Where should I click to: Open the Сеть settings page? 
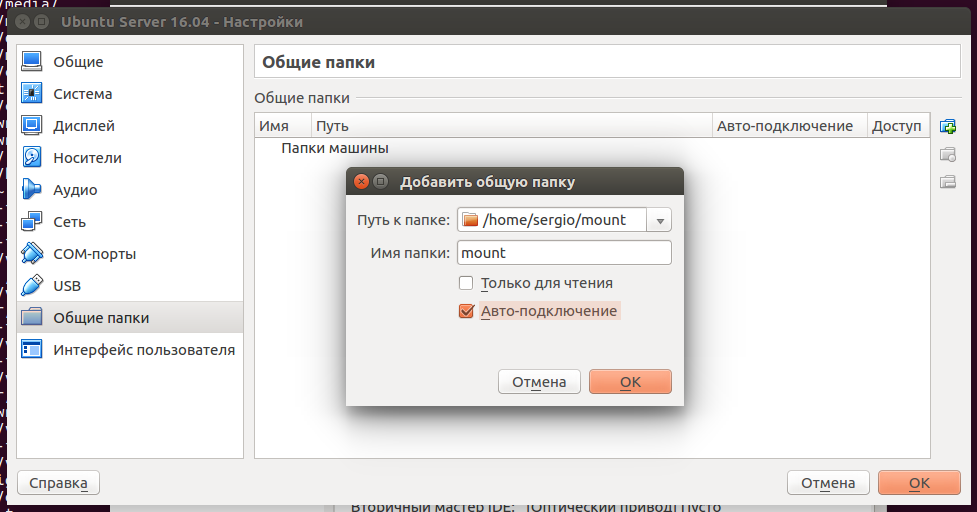(130, 221)
